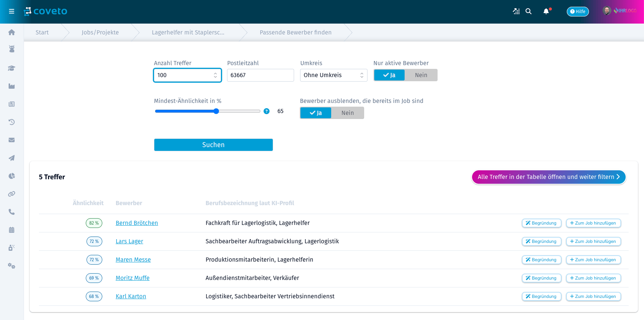Click the search magnifier in header
This screenshot has height=320, width=644.
(529, 11)
